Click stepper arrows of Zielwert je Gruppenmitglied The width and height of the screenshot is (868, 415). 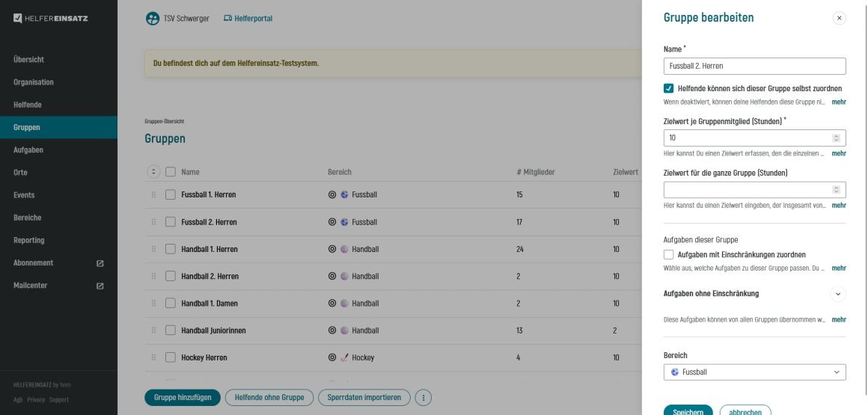pyautogui.click(x=837, y=138)
